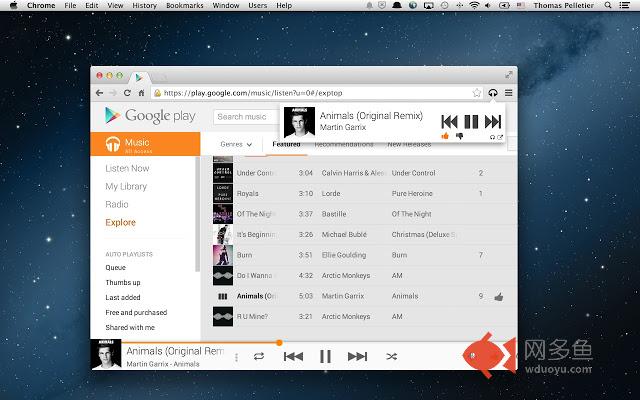Click the address bar URL

click(x=253, y=93)
